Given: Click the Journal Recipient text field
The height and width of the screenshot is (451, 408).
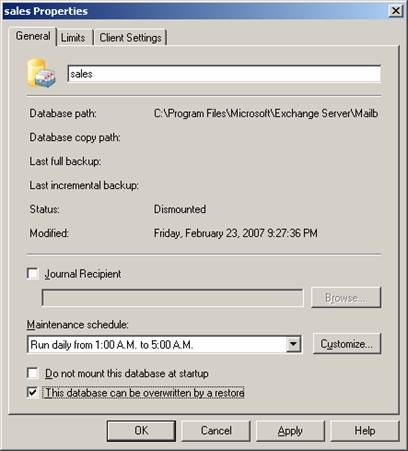Looking at the screenshot, I should coord(173,298).
